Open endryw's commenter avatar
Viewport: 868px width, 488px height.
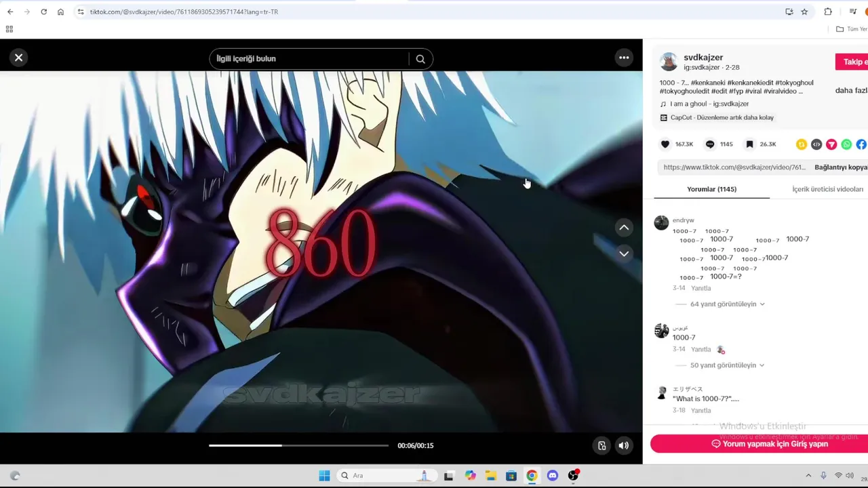[661, 223]
